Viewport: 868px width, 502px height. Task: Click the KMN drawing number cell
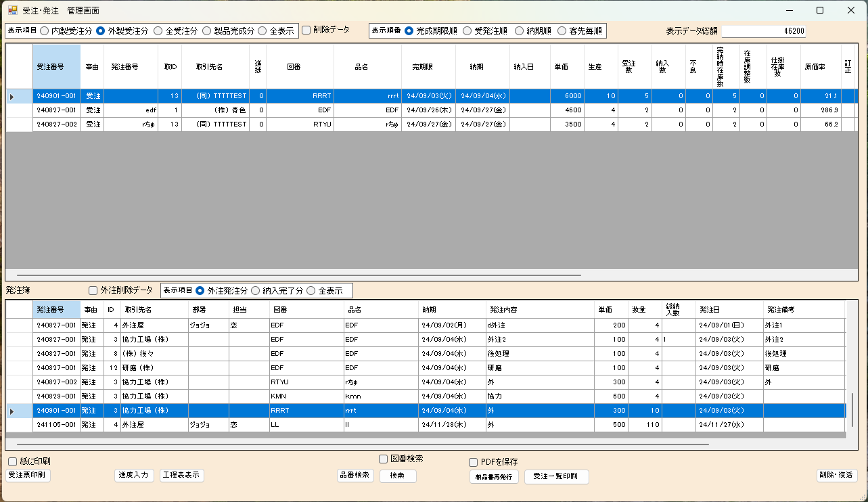coord(306,396)
